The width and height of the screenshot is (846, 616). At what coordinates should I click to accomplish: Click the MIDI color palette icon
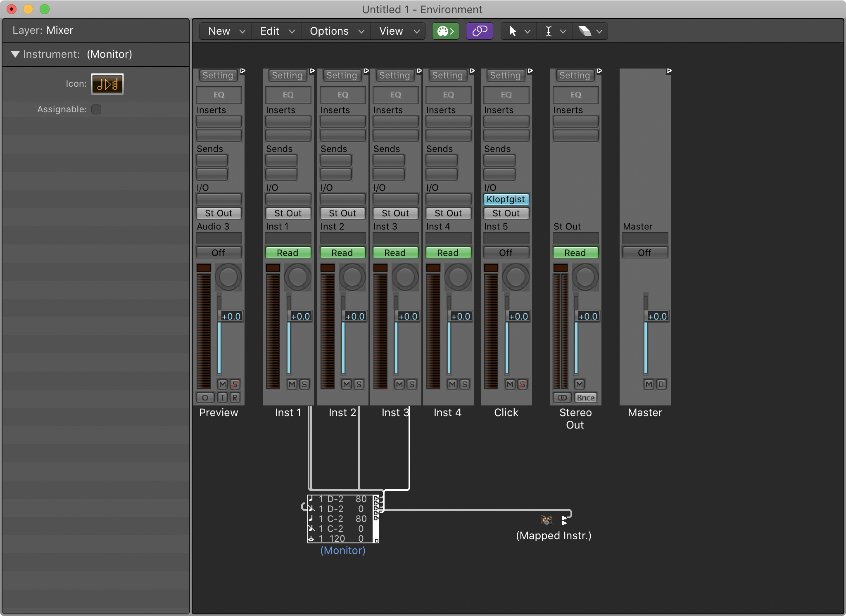445,31
